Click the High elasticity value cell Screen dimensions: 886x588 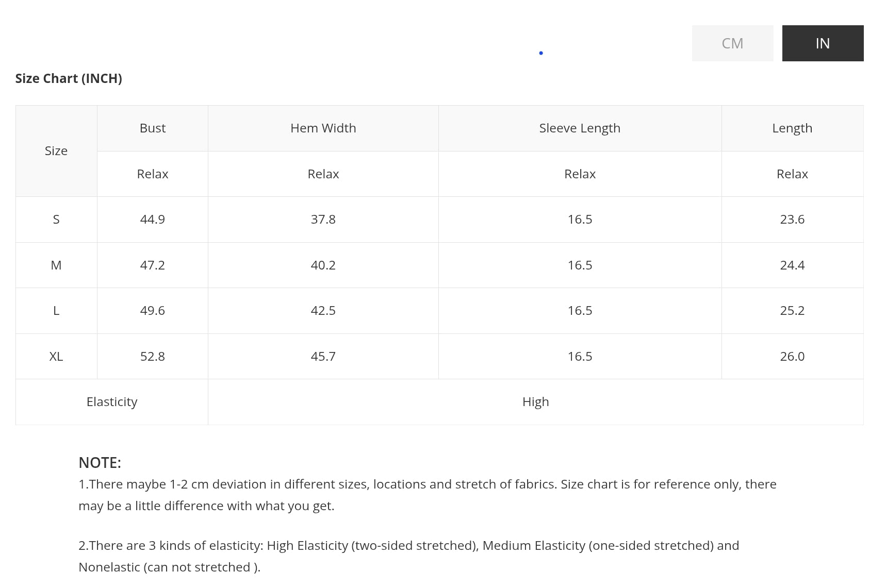(535, 402)
